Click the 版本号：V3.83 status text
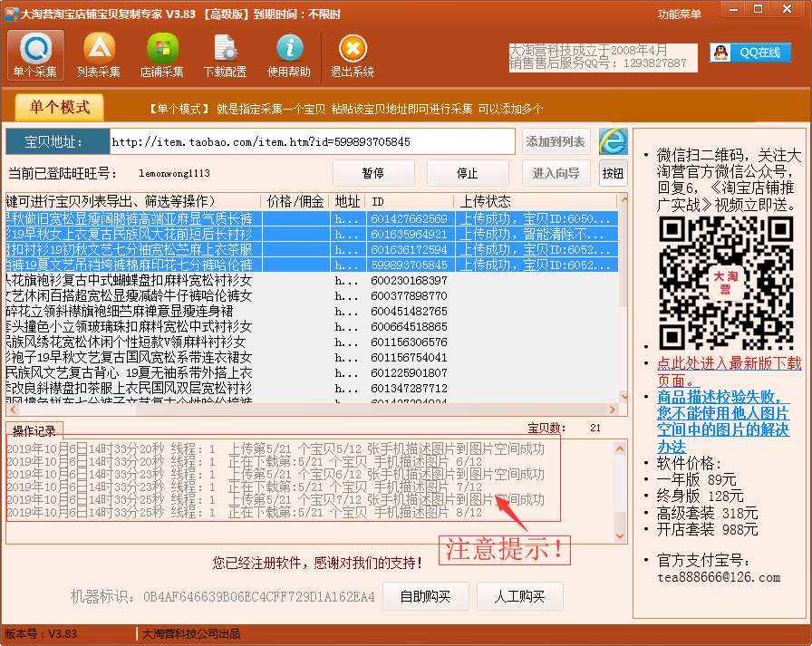The height and width of the screenshot is (646, 812). (x=41, y=634)
